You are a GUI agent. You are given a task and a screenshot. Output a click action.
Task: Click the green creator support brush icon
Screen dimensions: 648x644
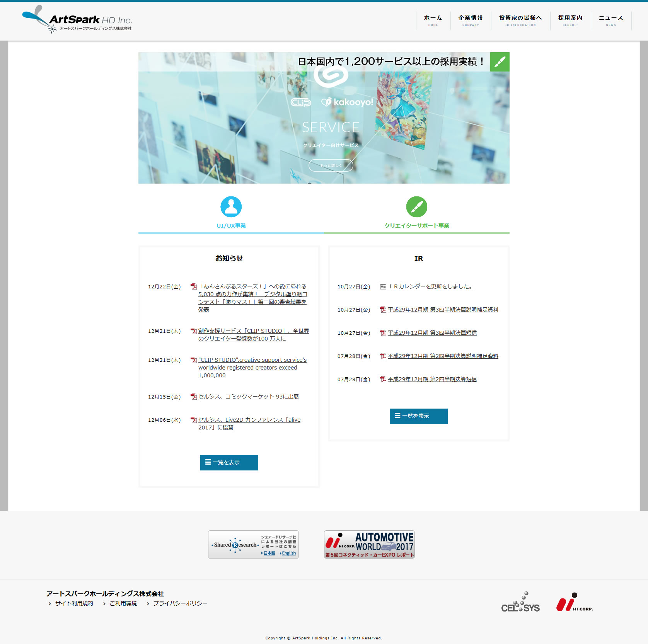coord(417,207)
